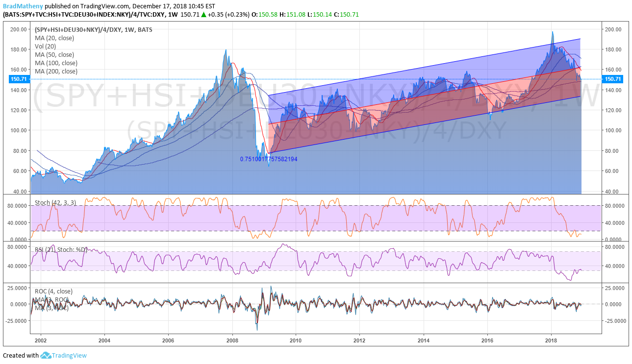Click the 2014 time axis label
Image resolution: width=632 pixels, height=364 pixels.
424,340
